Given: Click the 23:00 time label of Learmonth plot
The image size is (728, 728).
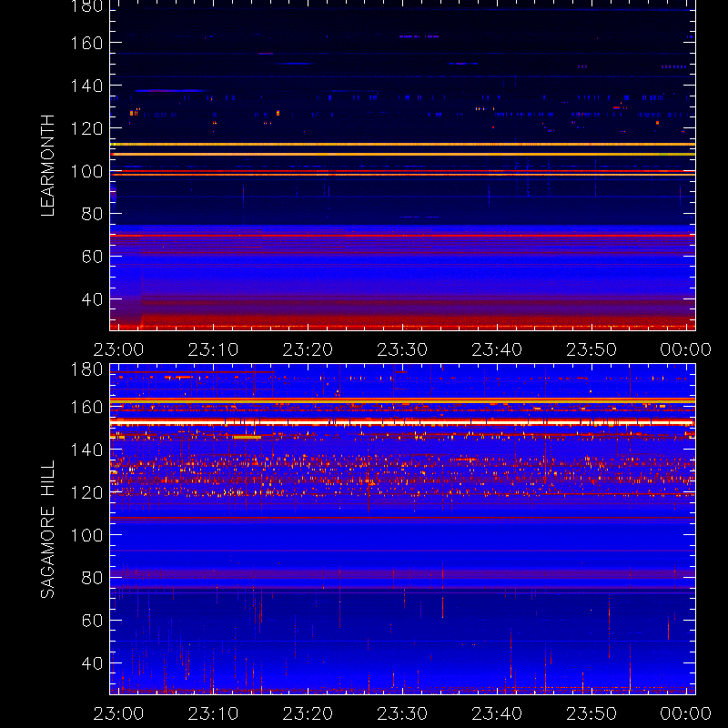Looking at the screenshot, I should (x=119, y=349).
